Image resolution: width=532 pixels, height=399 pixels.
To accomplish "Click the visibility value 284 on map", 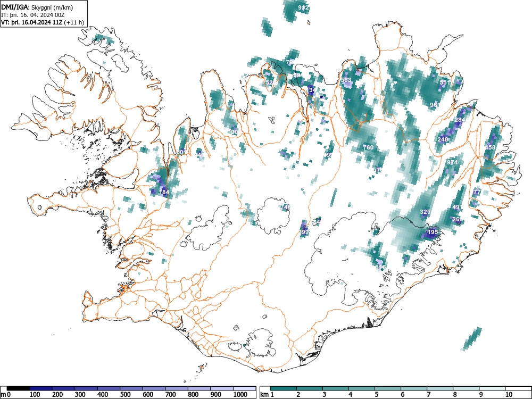I will click(460, 120).
